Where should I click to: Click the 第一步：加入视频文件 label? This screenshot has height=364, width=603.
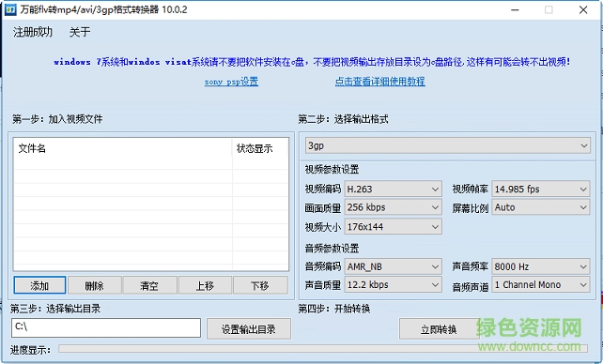click(57, 119)
